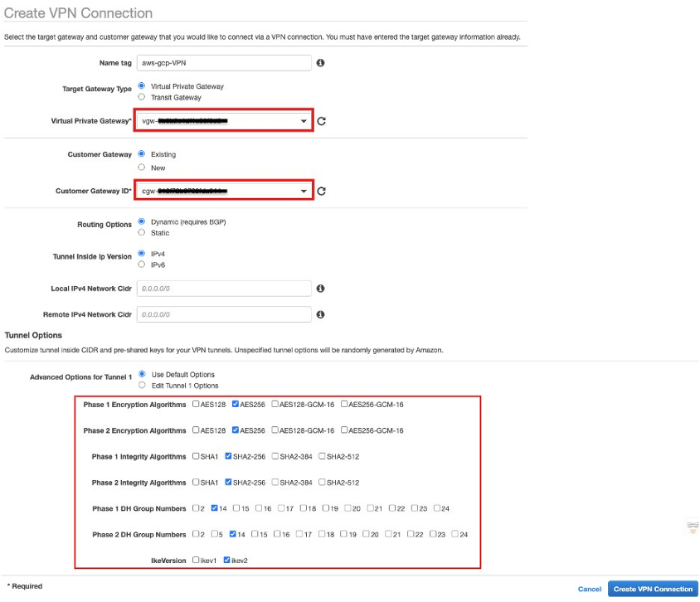Viewport: 700px width, 602px height.
Task: Select IPv6 tunnel inside IP version
Action: [x=142, y=265]
